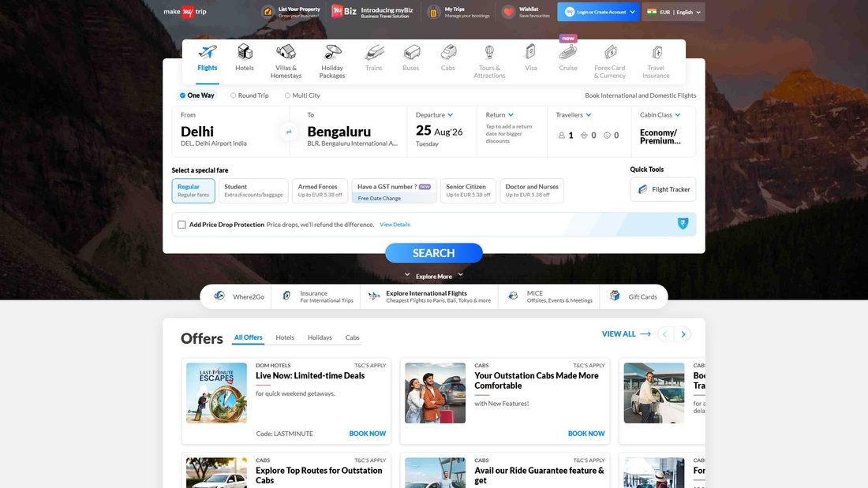Open the Travellers dropdown
Image resolution: width=868 pixels, height=488 pixels.
click(589, 115)
